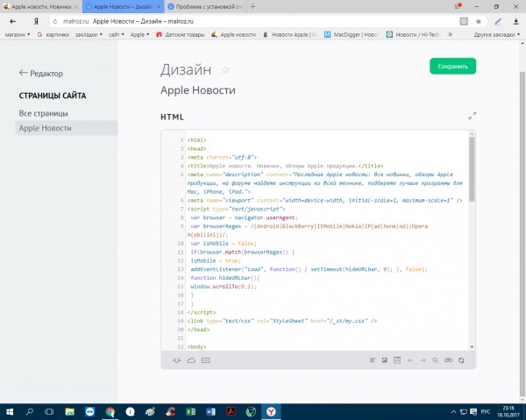Viewport: 526px width, 420px height.
Task: Open Word from the taskbar
Action: point(210,411)
